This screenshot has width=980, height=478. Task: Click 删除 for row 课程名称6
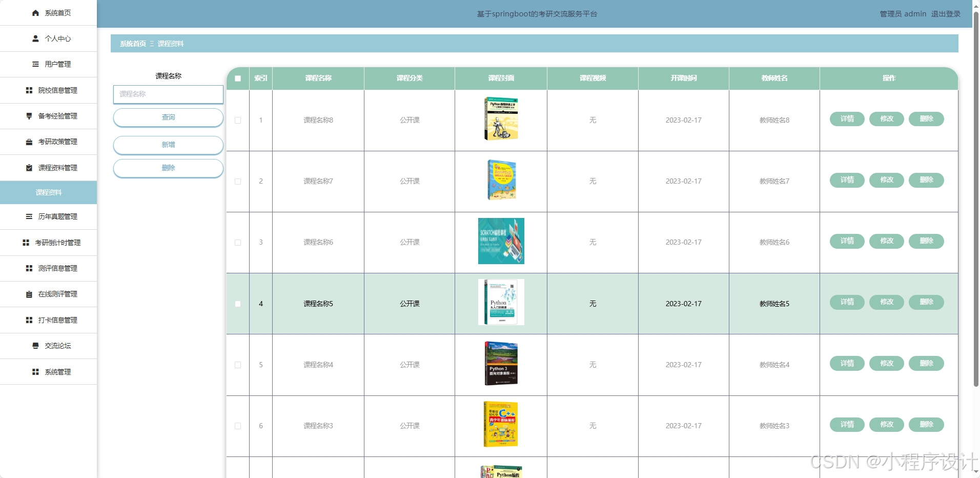pos(926,241)
